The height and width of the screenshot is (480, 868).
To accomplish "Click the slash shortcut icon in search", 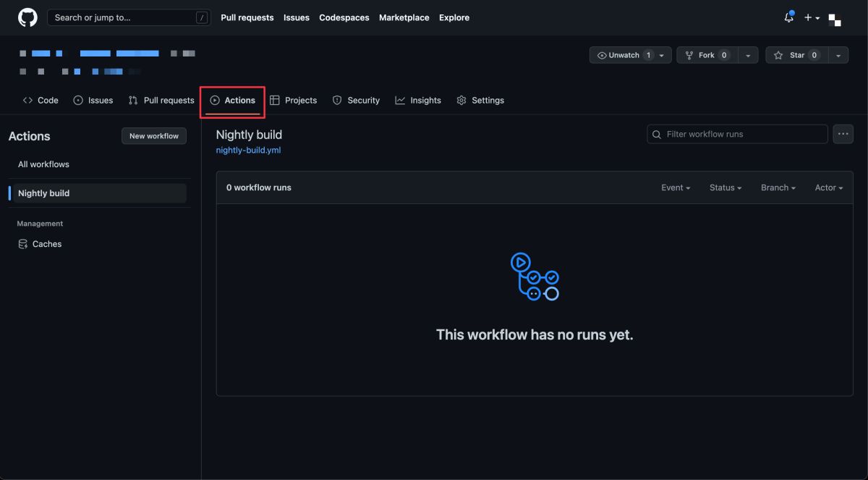I will (202, 17).
